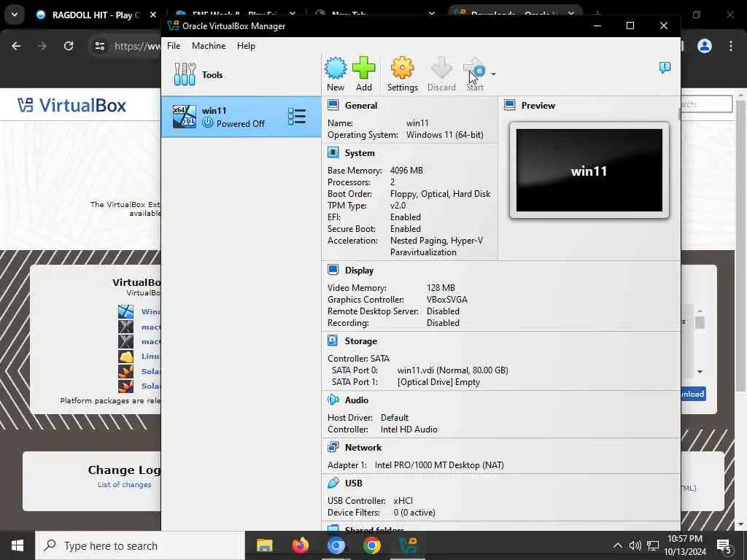747x560 pixels.
Task: Click the browser site information icon
Action: pyautogui.click(x=99, y=46)
